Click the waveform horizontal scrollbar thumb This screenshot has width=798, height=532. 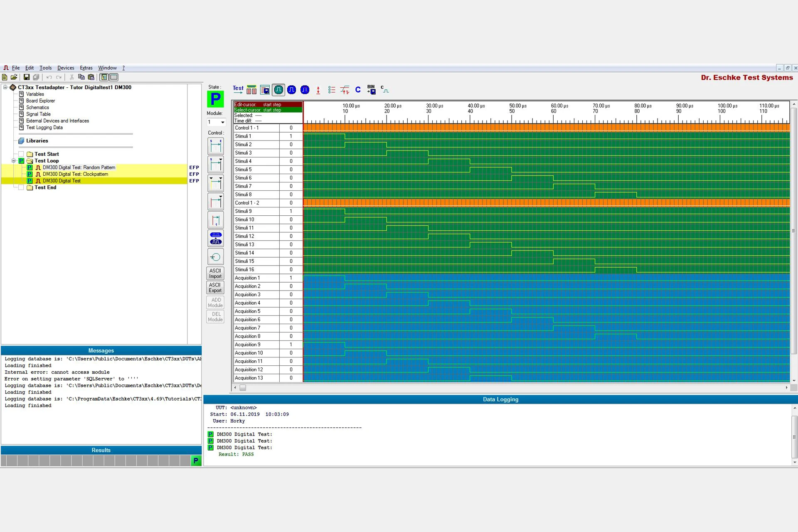[x=243, y=388]
